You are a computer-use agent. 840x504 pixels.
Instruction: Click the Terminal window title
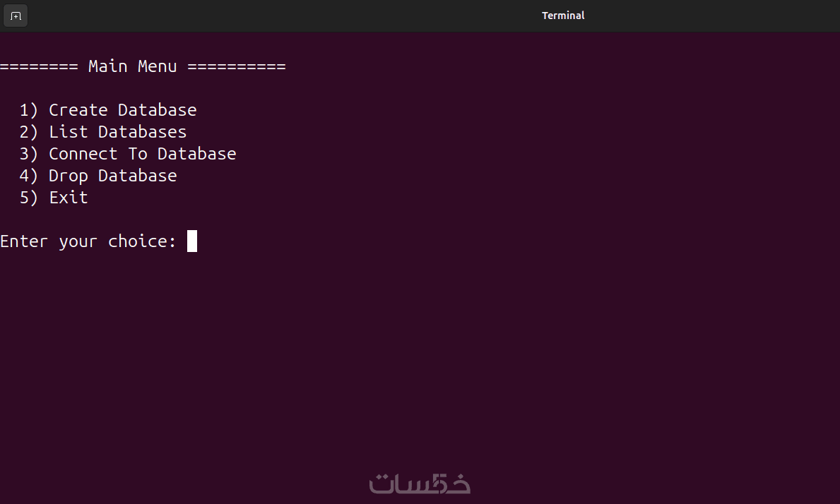coord(563,16)
